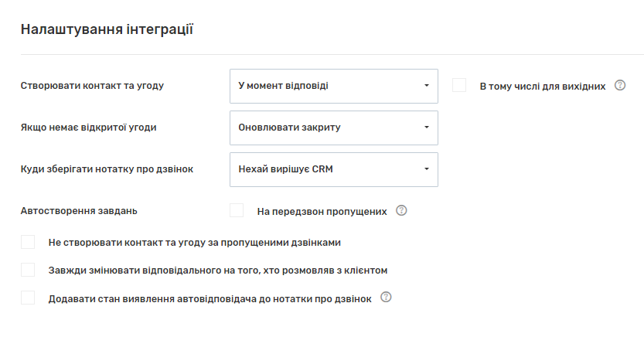The height and width of the screenshot is (337, 644).
Task: Click help icon next to 'В тому числі для вихідних'
Action: click(x=619, y=85)
